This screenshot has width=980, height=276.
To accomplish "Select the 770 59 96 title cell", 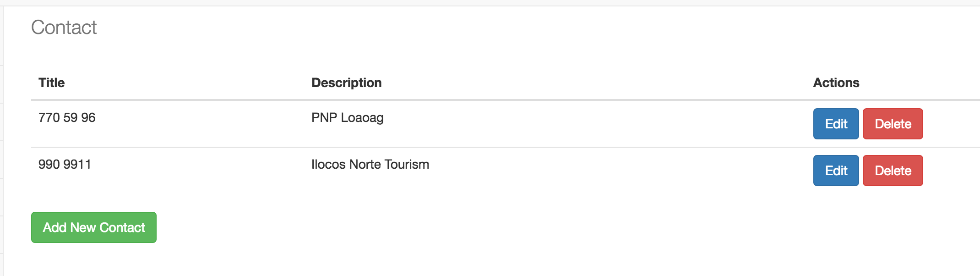I will (67, 118).
